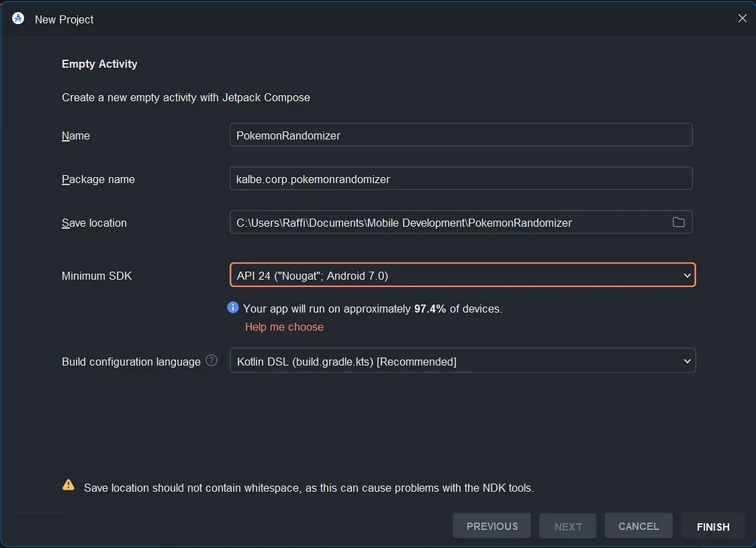Click the NEXT button
Screen dimensions: 756x548
(568, 526)
